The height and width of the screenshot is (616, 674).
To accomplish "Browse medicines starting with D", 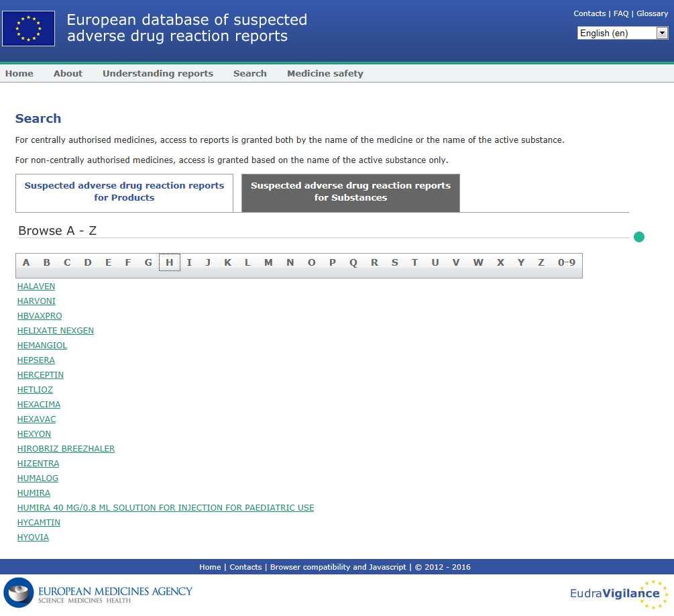I will click(88, 262).
